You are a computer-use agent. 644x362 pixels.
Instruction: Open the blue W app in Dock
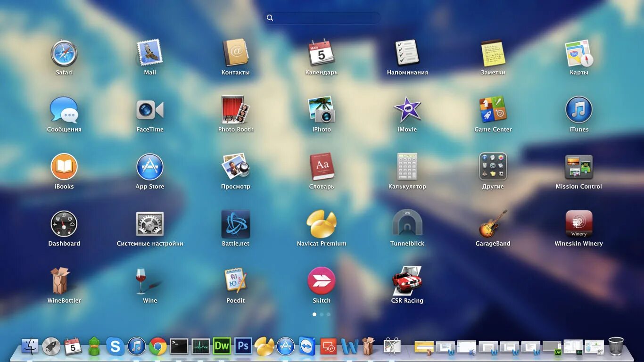pos(350,346)
